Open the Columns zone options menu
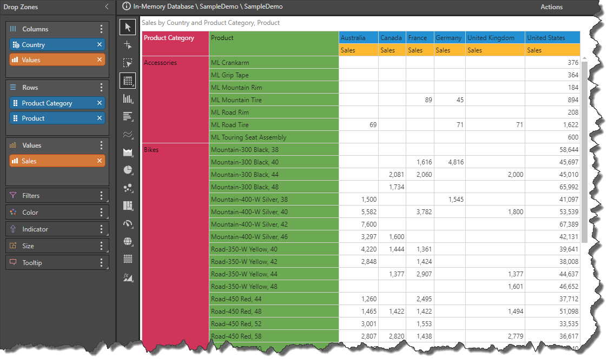The width and height of the screenshot is (614, 364). [101, 29]
